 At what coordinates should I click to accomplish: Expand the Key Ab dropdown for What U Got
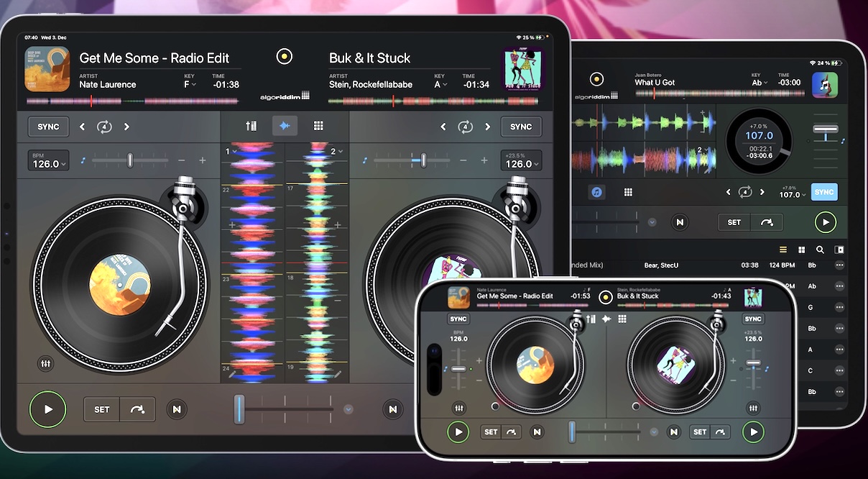[x=758, y=83]
